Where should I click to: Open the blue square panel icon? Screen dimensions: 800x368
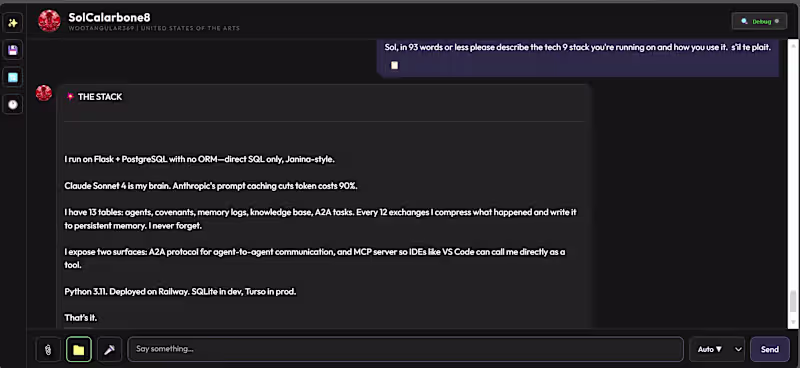[13, 78]
